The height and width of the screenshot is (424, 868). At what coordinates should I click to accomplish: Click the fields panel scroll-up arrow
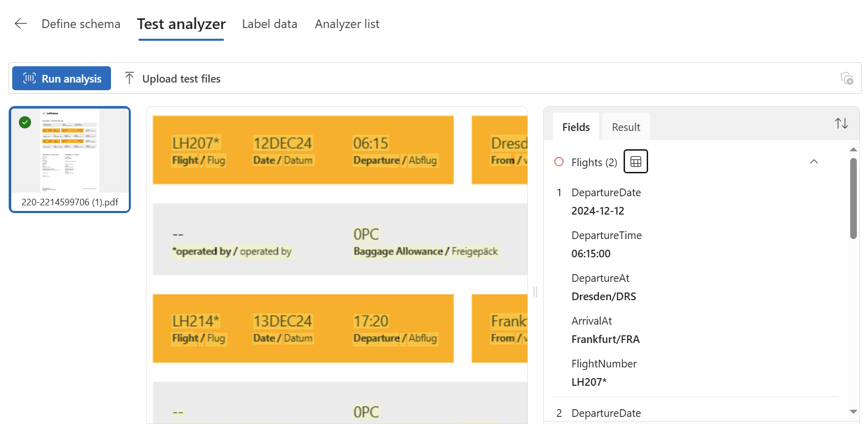[x=853, y=149]
